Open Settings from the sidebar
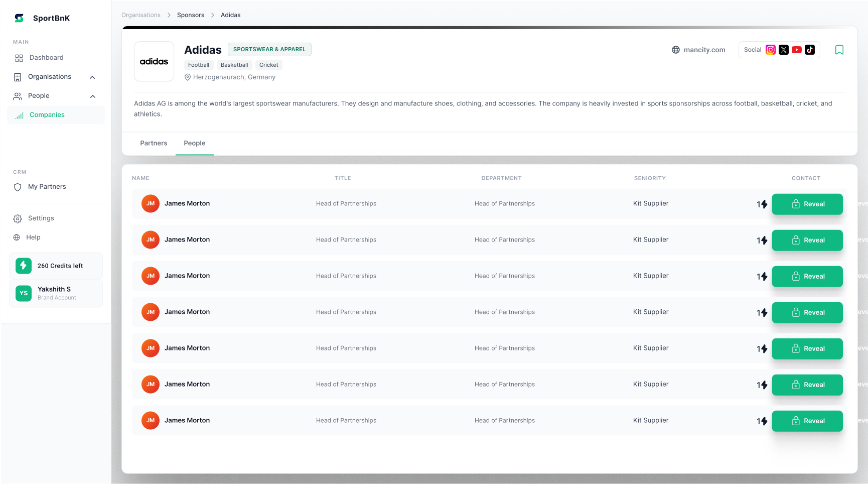Image resolution: width=868 pixels, height=484 pixels. (x=41, y=218)
